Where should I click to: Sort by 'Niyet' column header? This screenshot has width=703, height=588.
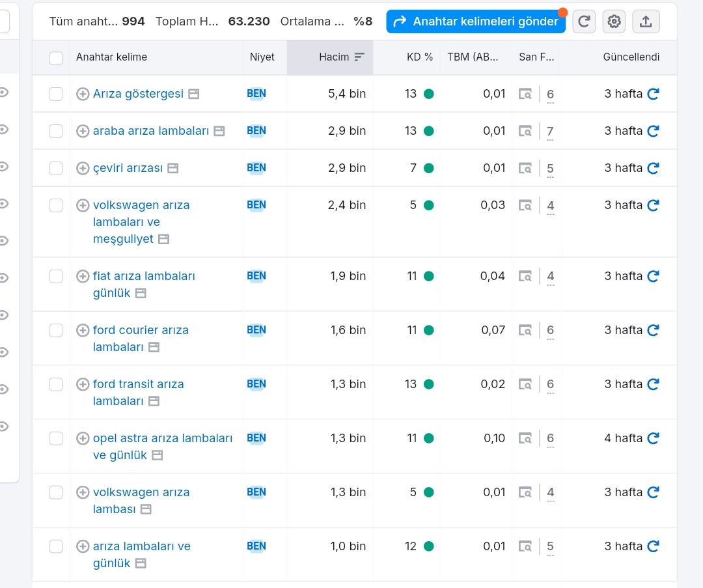(x=262, y=57)
